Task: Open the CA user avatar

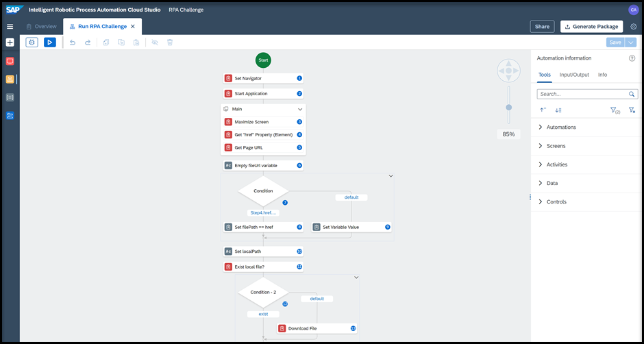Action: (x=633, y=10)
